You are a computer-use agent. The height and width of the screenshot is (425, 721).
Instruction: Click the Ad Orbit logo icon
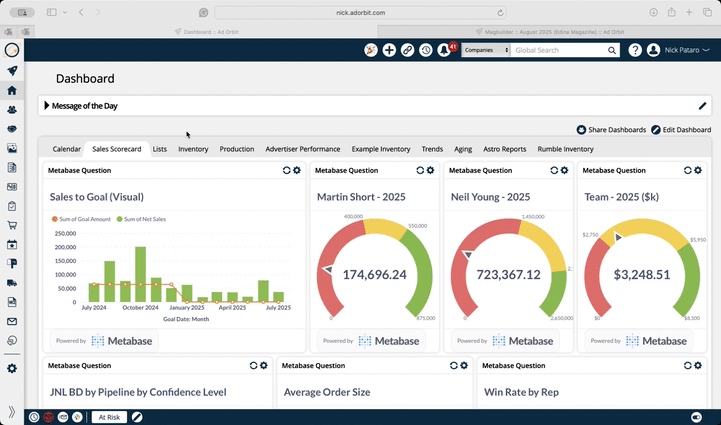(x=12, y=50)
